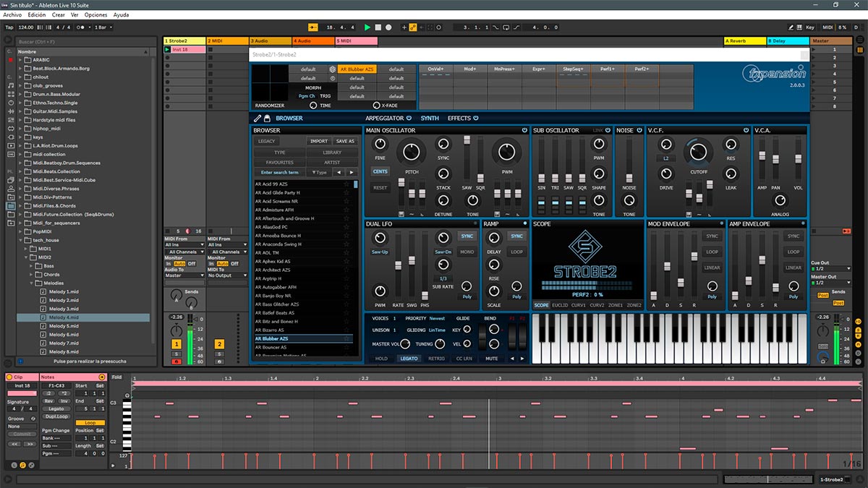Click the SAVE AS preset button
The image size is (868, 488).
point(346,141)
